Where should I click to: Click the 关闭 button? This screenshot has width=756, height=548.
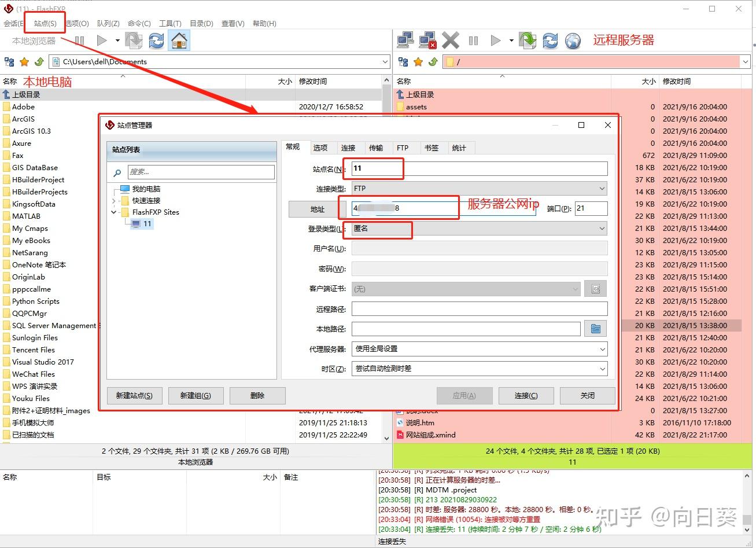tap(588, 396)
